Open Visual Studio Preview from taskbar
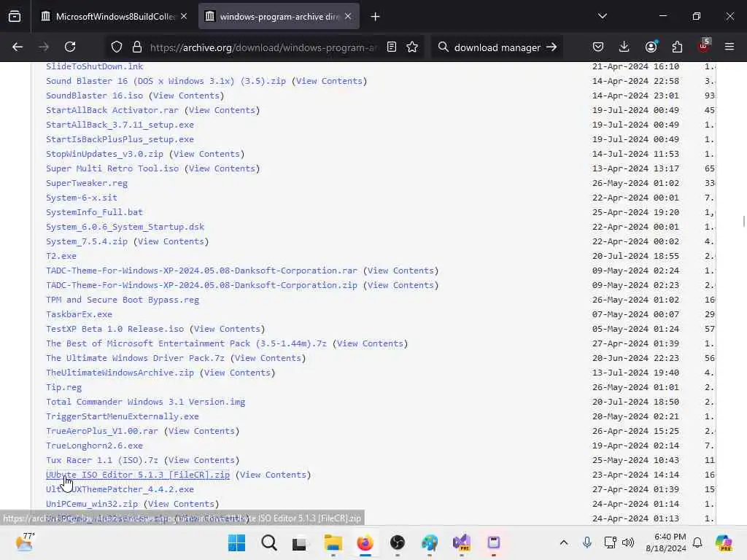 (461, 542)
